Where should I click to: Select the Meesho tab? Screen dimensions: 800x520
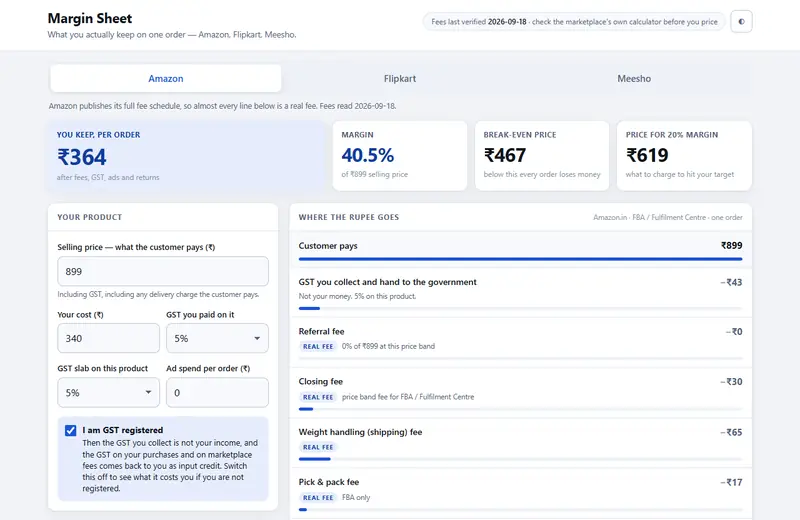tap(634, 79)
